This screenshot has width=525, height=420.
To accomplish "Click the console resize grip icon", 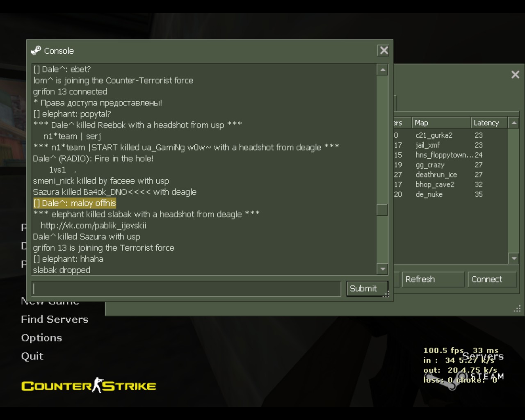I will pos(386,294).
